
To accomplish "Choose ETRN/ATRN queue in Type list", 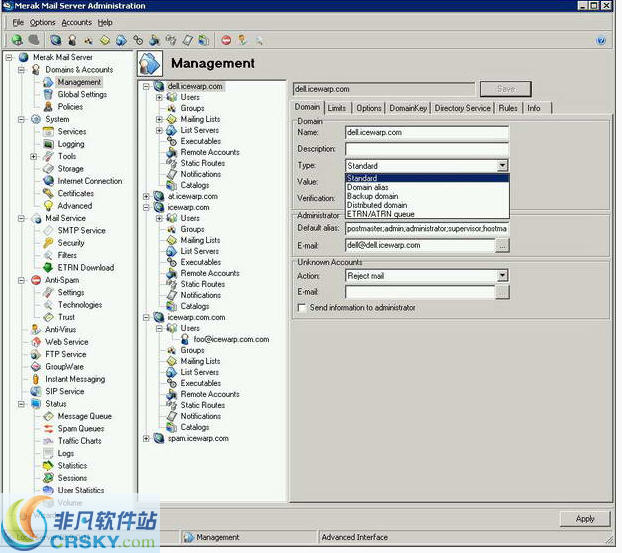I will (x=427, y=214).
